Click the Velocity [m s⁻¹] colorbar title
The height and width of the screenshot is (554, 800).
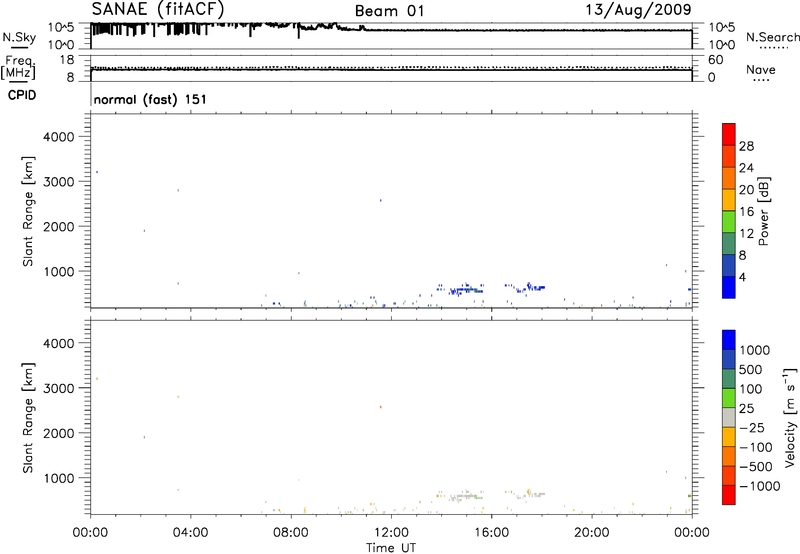[x=790, y=417]
